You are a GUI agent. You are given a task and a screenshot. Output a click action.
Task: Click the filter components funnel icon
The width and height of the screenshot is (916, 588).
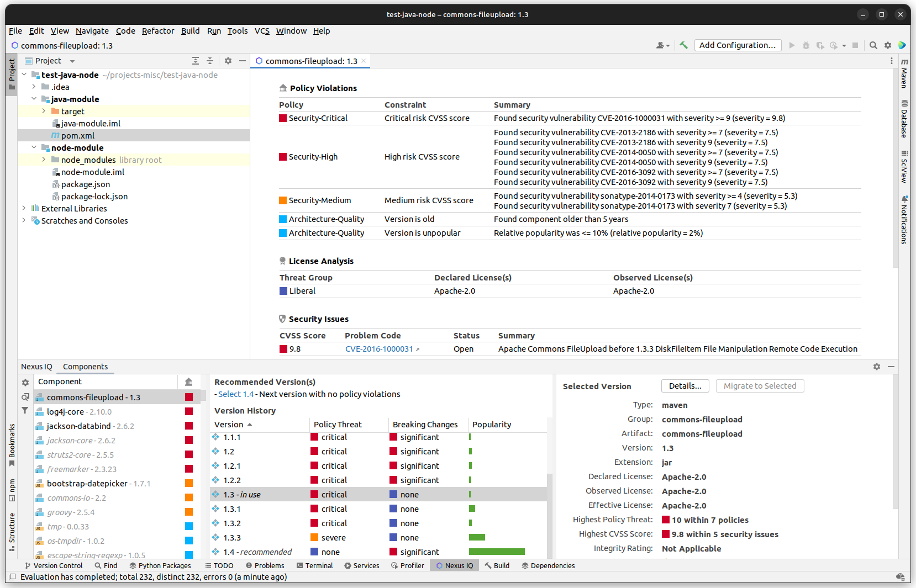25,410
